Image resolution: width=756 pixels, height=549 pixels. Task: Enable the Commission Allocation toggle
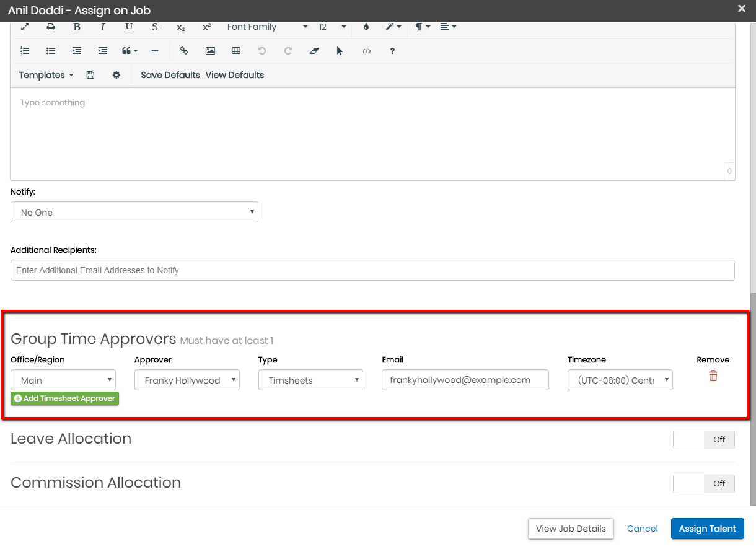[x=703, y=484]
